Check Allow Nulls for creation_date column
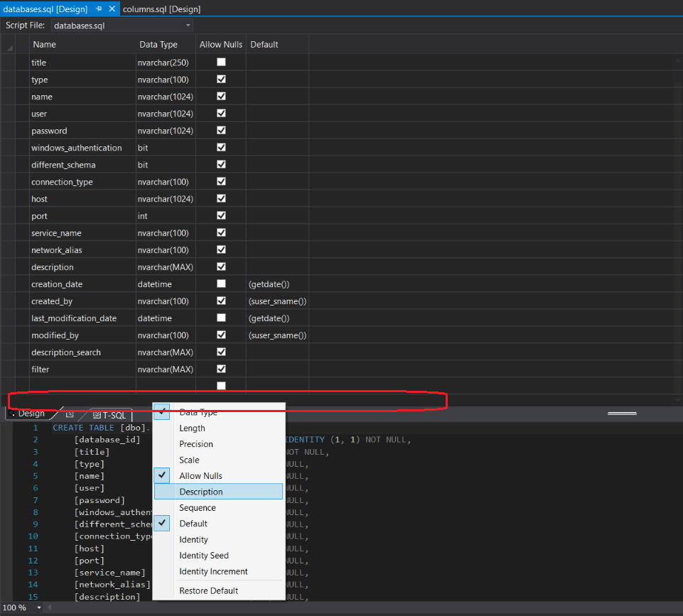This screenshot has width=683, height=616. click(221, 283)
